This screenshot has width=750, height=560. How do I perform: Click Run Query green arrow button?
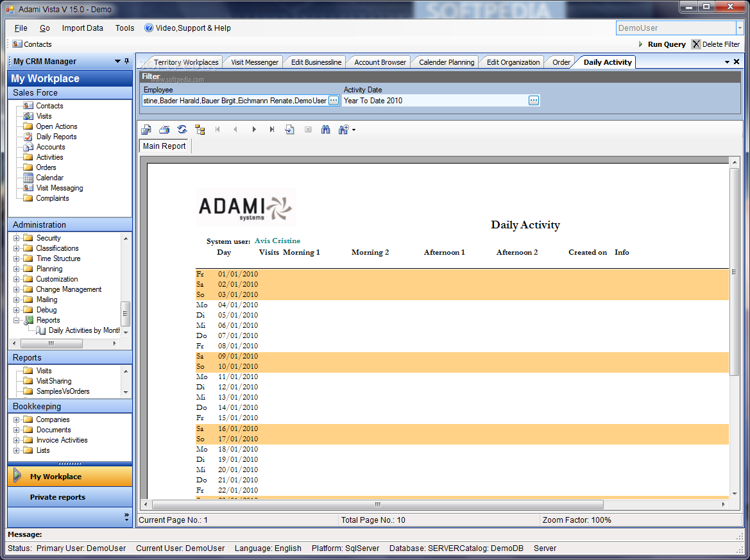point(663,44)
